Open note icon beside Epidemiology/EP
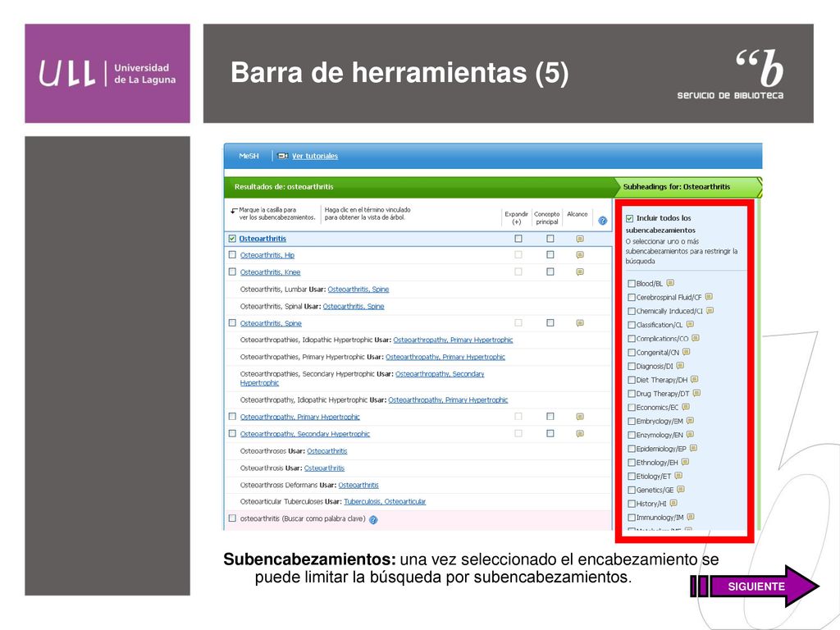Viewport: 840px width, 630px height. (x=693, y=449)
